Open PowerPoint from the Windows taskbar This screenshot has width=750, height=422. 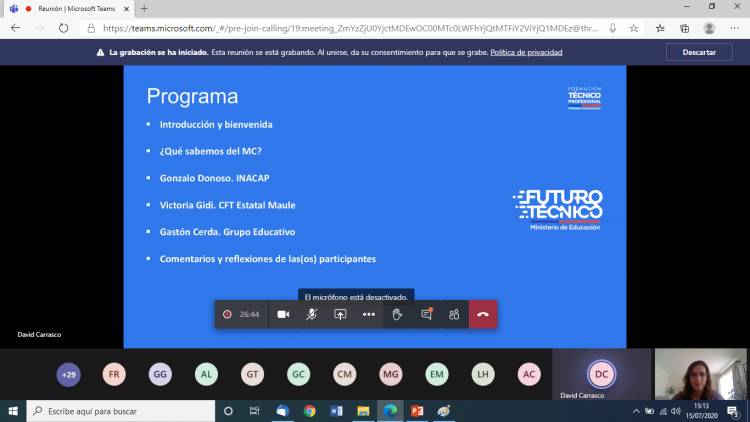[x=417, y=411]
